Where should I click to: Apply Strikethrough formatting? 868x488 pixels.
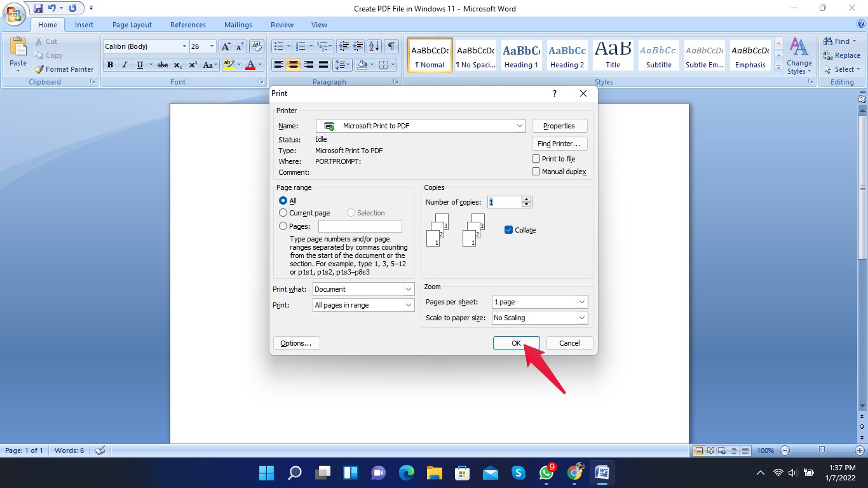[x=163, y=65]
